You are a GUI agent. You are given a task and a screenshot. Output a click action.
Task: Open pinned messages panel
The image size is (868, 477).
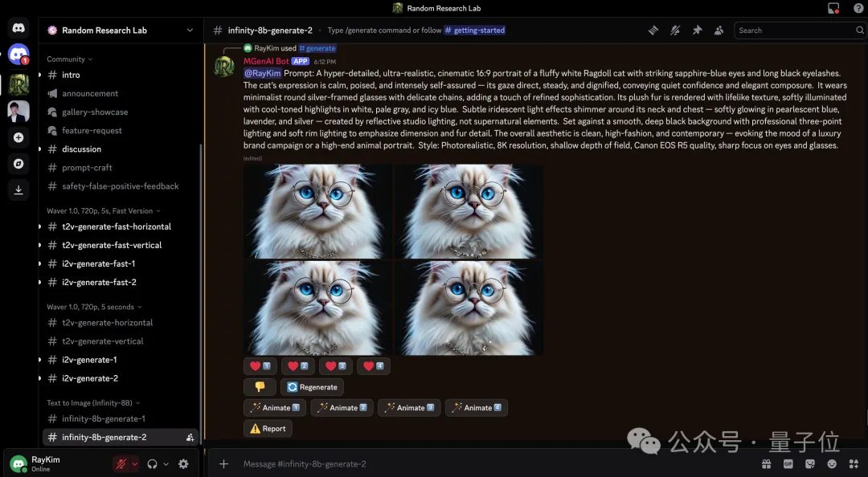(697, 30)
